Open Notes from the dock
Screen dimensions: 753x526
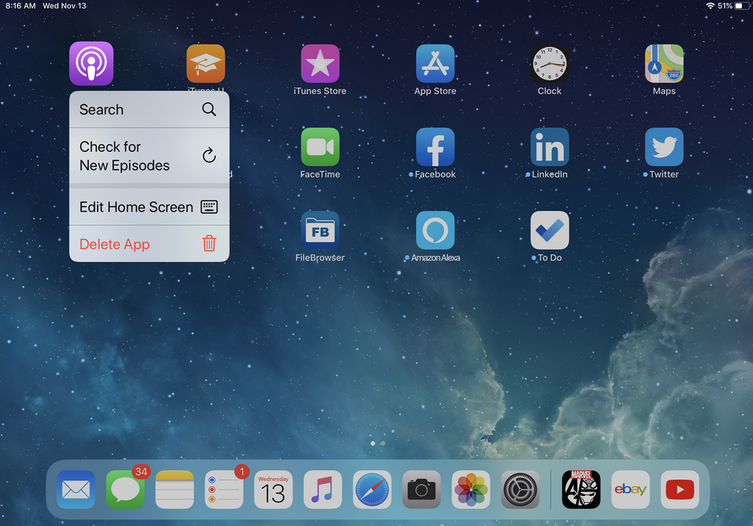175,489
